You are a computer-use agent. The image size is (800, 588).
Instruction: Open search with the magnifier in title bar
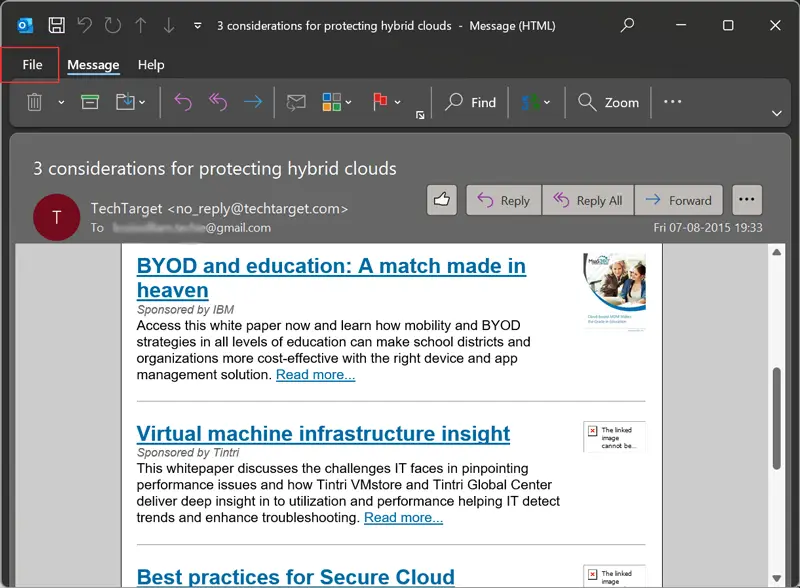point(628,25)
